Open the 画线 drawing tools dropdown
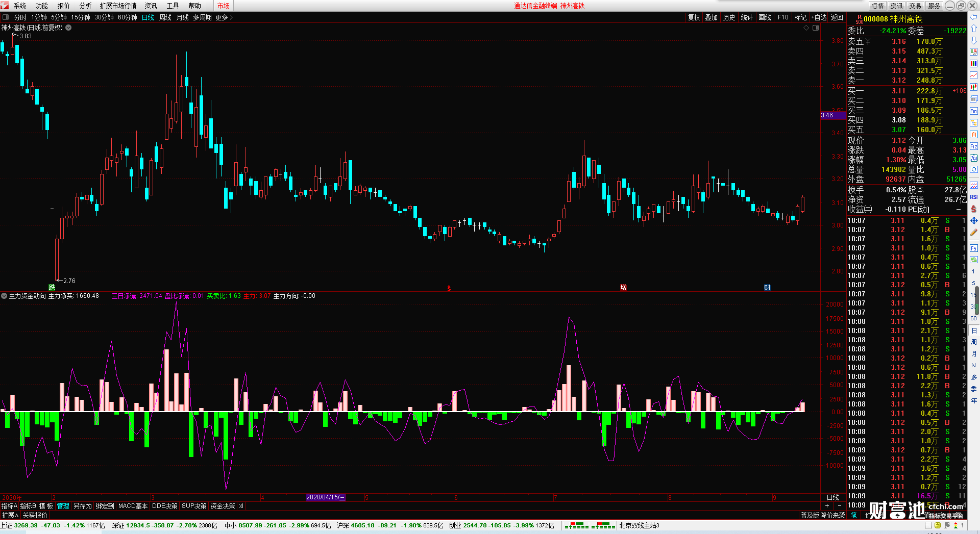Image resolution: width=980 pixels, height=534 pixels. point(765,17)
